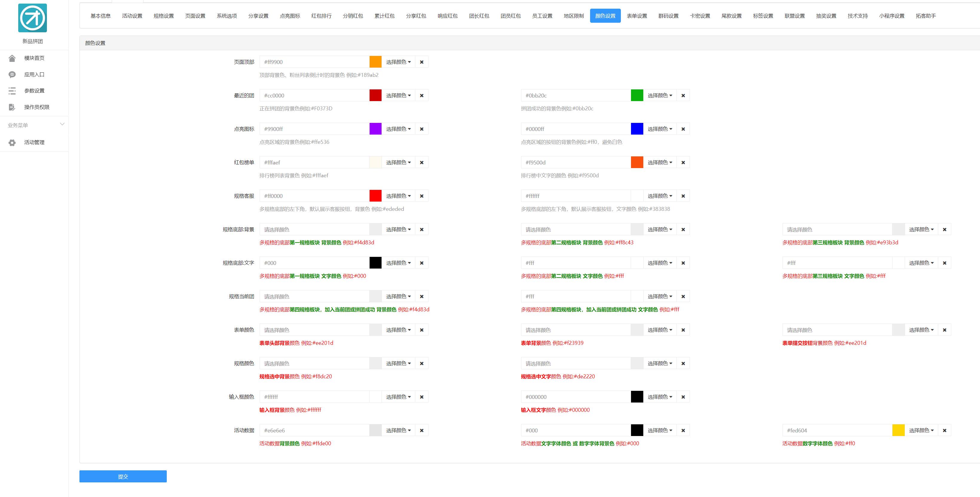
Task: Clear the #ffffff 规格客服 text color
Action: (x=683, y=196)
